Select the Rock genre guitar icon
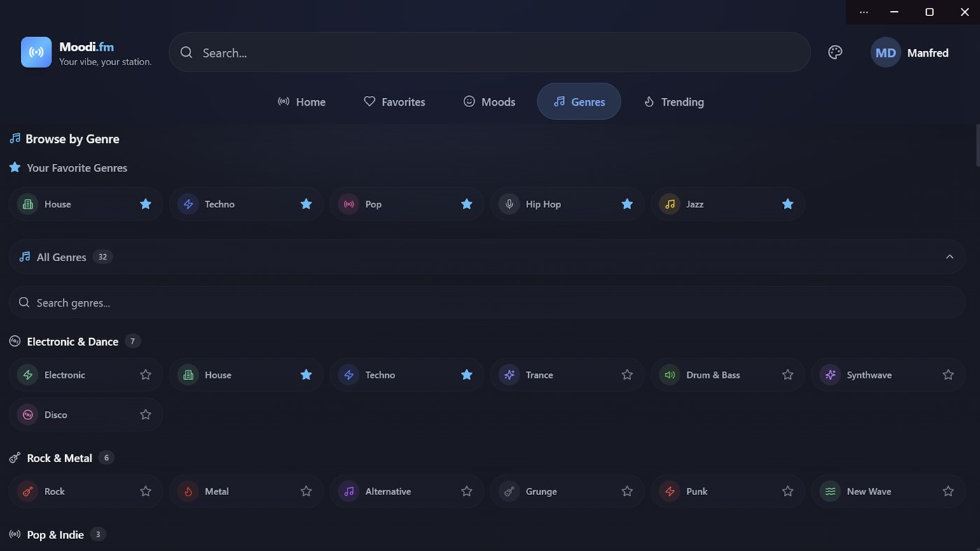Viewport: 980px width, 551px height. 28,491
